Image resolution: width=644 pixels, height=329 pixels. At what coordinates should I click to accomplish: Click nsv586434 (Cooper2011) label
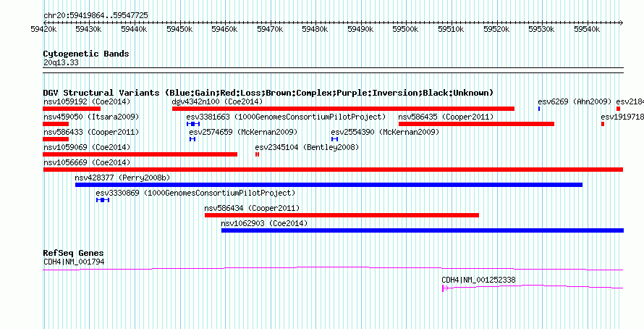(253, 208)
